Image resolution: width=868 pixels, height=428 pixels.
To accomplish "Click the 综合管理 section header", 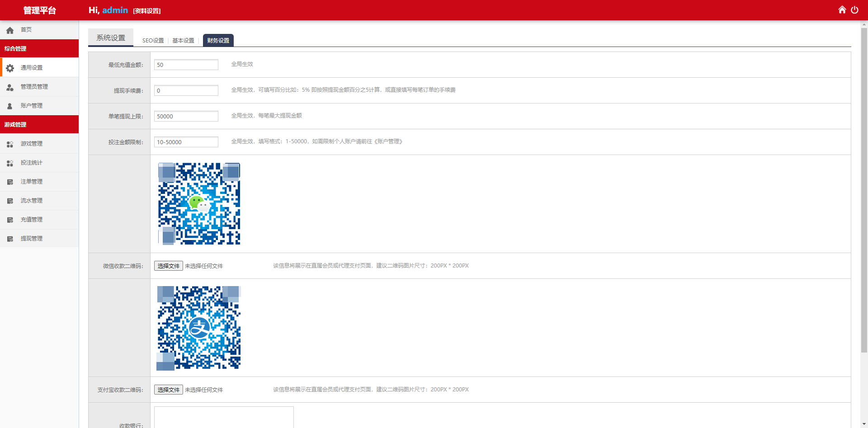I will click(39, 48).
